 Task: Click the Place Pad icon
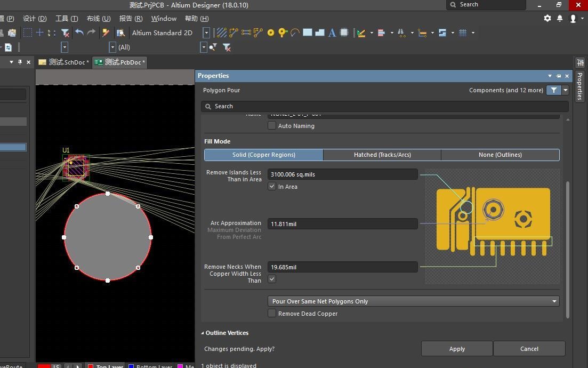pyautogui.click(x=271, y=33)
